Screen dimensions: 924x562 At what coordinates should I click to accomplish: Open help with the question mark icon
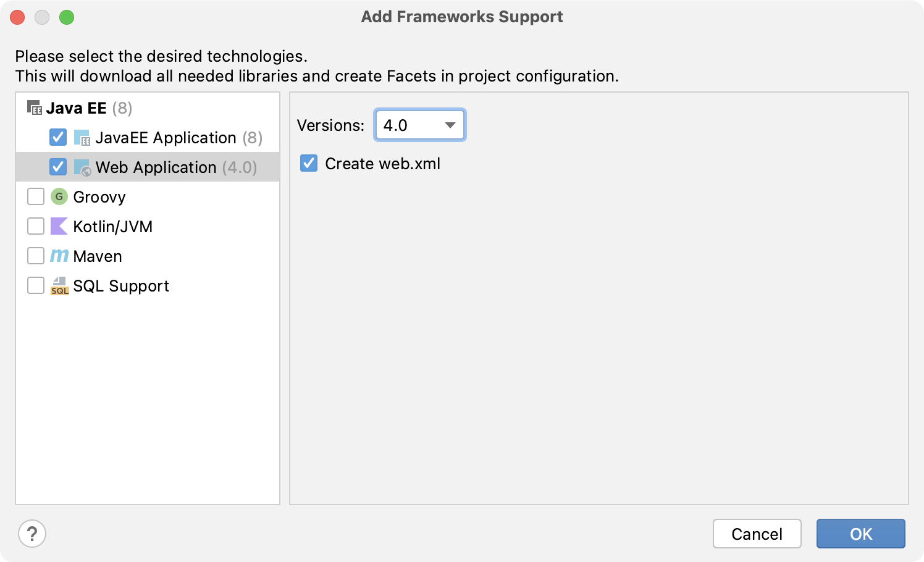coord(32,534)
